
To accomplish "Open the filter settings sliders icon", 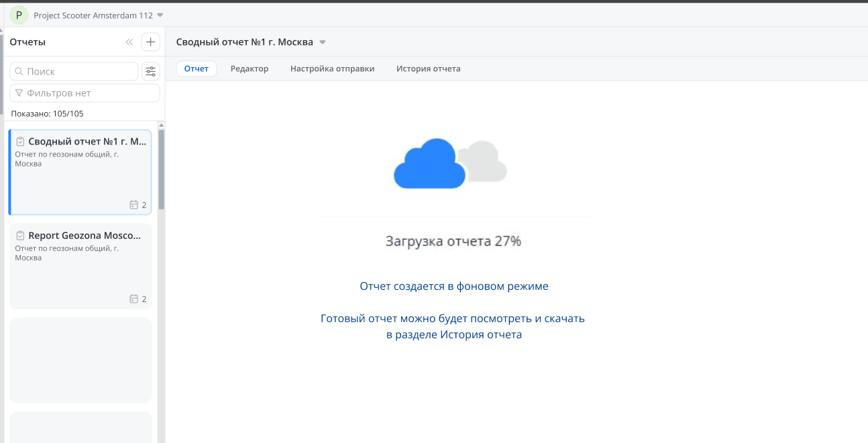I will click(x=151, y=71).
